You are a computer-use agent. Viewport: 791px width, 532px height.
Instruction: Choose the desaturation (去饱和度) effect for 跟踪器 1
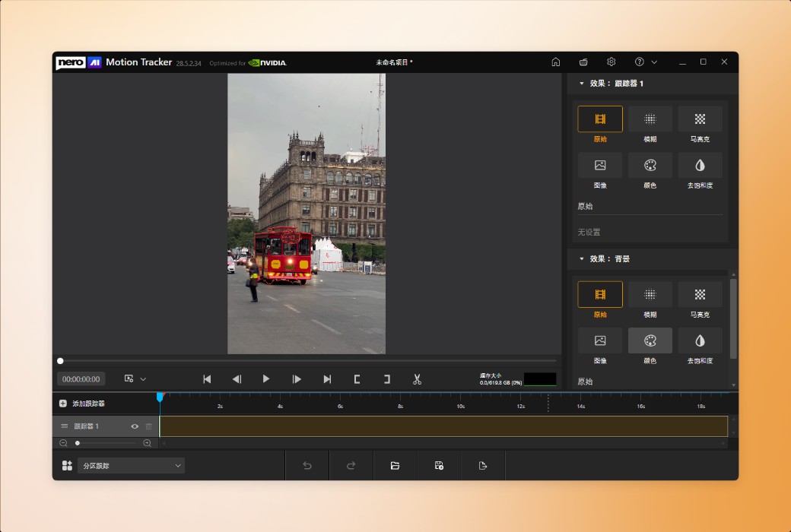click(700, 165)
